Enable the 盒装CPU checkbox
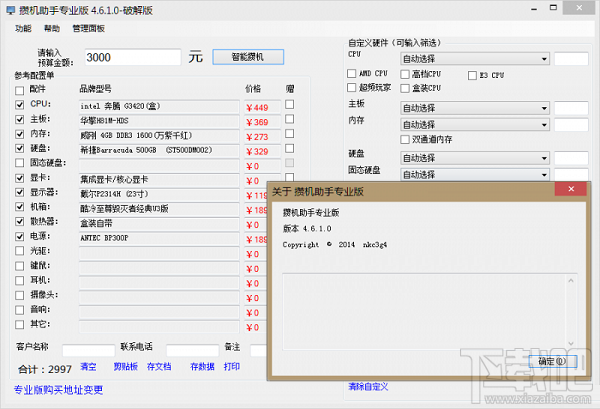600x409 pixels. click(405, 88)
